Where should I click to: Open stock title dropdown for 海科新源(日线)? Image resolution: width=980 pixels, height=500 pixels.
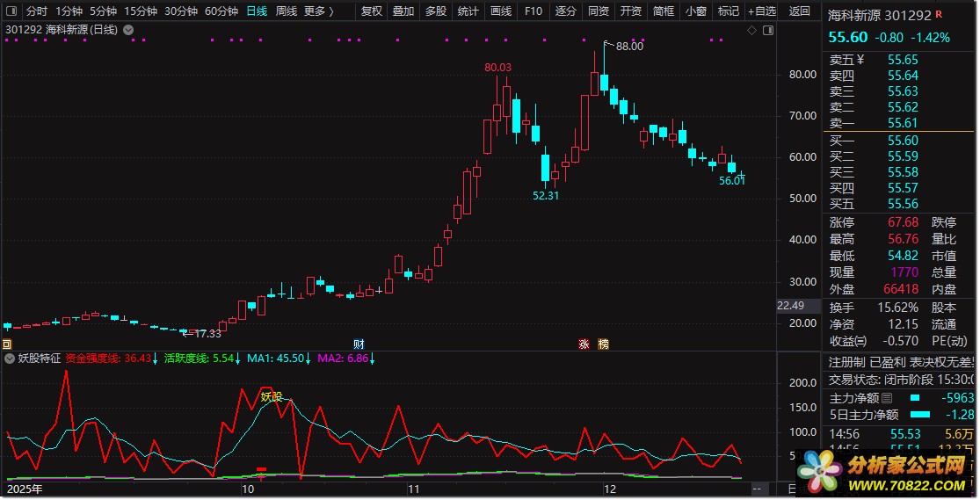coord(128,30)
